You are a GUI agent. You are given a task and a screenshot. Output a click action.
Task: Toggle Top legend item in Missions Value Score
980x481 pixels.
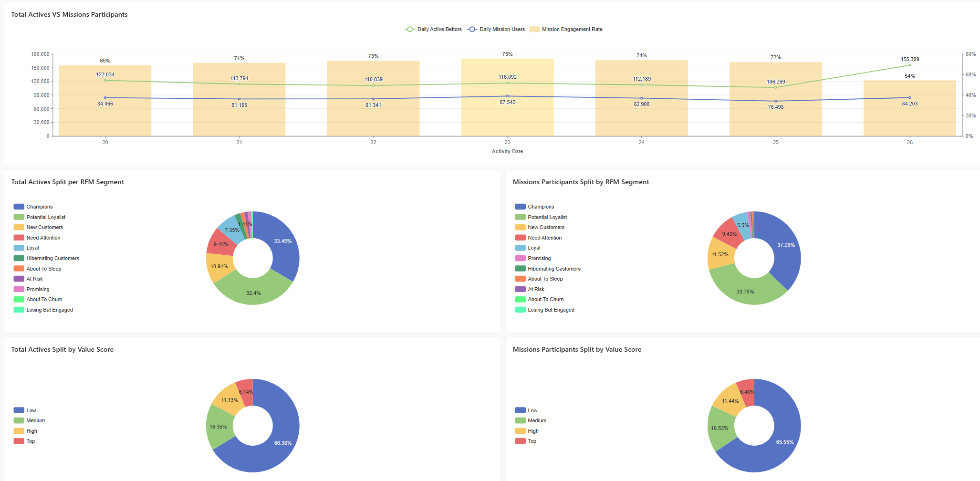pyautogui.click(x=532, y=441)
